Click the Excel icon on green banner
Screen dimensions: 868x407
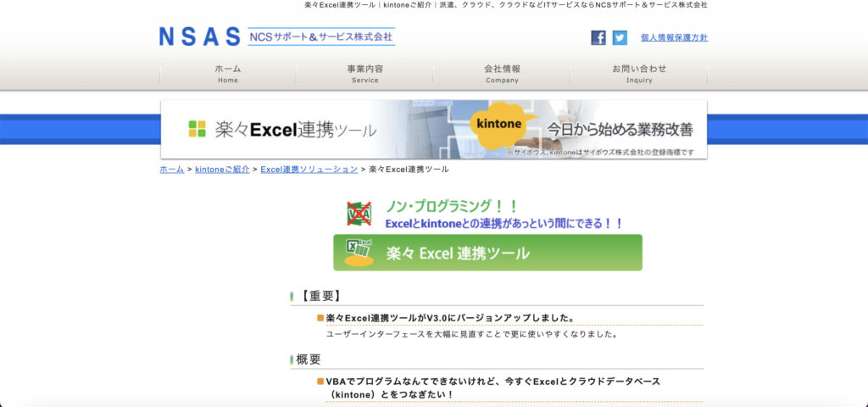tap(359, 253)
